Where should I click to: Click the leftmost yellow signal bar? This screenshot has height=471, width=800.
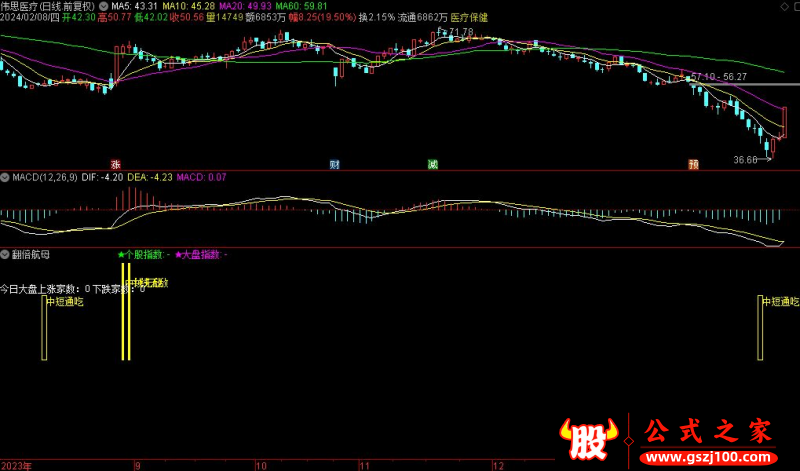pyautogui.click(x=44, y=327)
